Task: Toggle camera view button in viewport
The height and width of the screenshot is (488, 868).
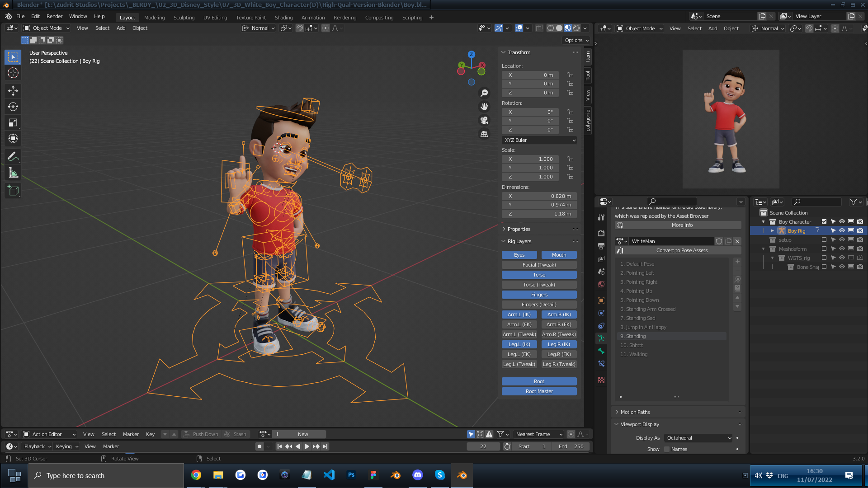Action: [484, 120]
